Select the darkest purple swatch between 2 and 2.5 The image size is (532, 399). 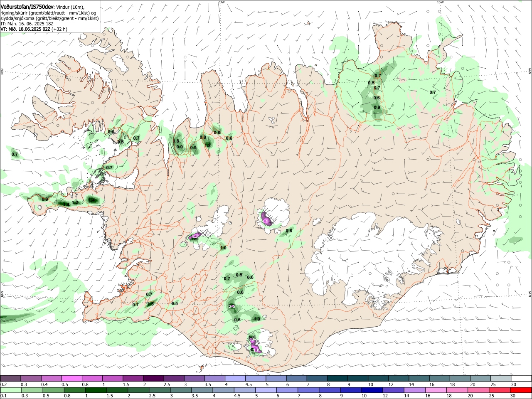coord(153,379)
